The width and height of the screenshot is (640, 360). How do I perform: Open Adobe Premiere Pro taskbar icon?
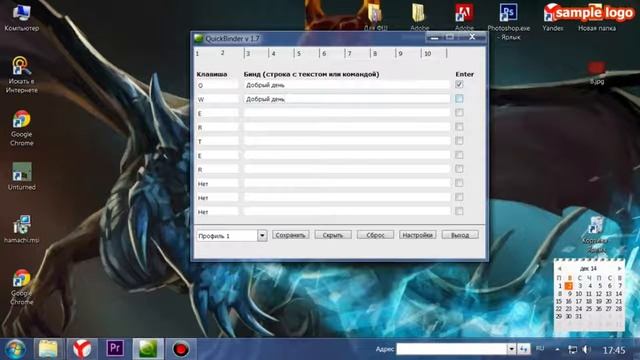click(115, 349)
